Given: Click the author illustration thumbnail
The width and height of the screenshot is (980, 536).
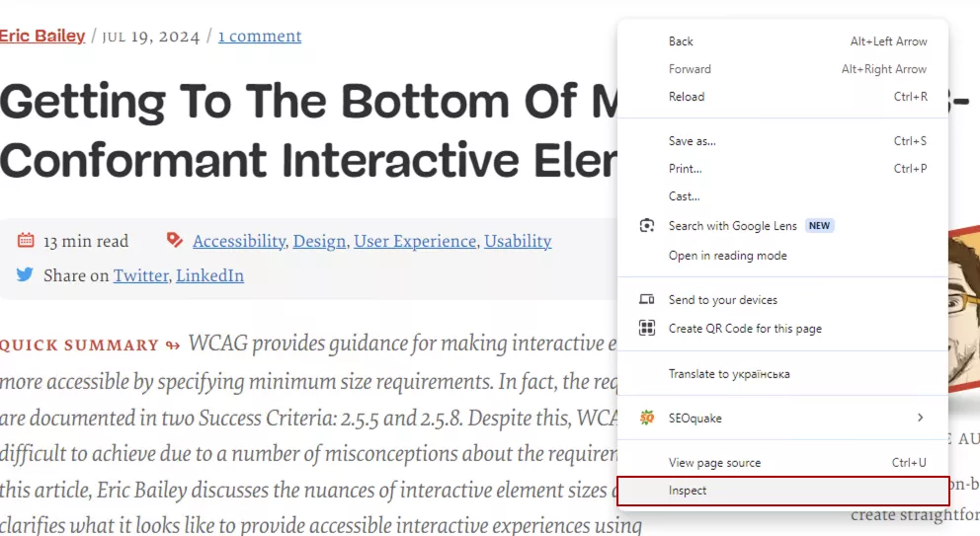Looking at the screenshot, I should click(964, 309).
